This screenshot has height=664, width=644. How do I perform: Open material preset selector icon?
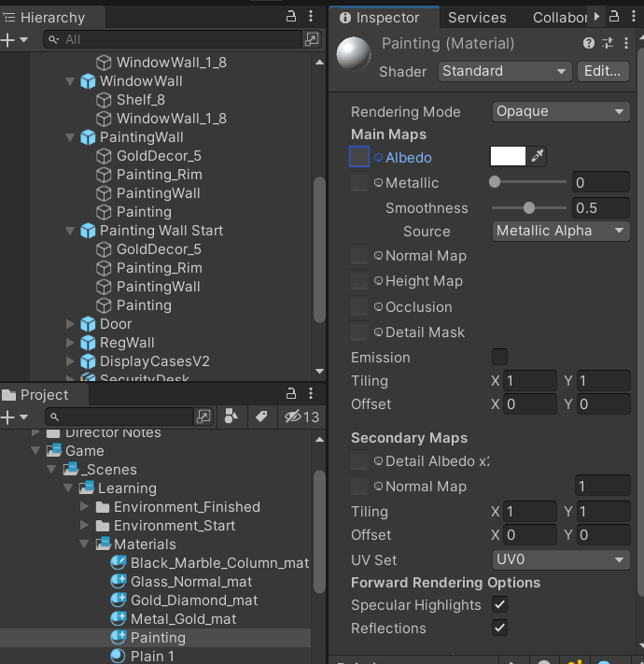[608, 43]
